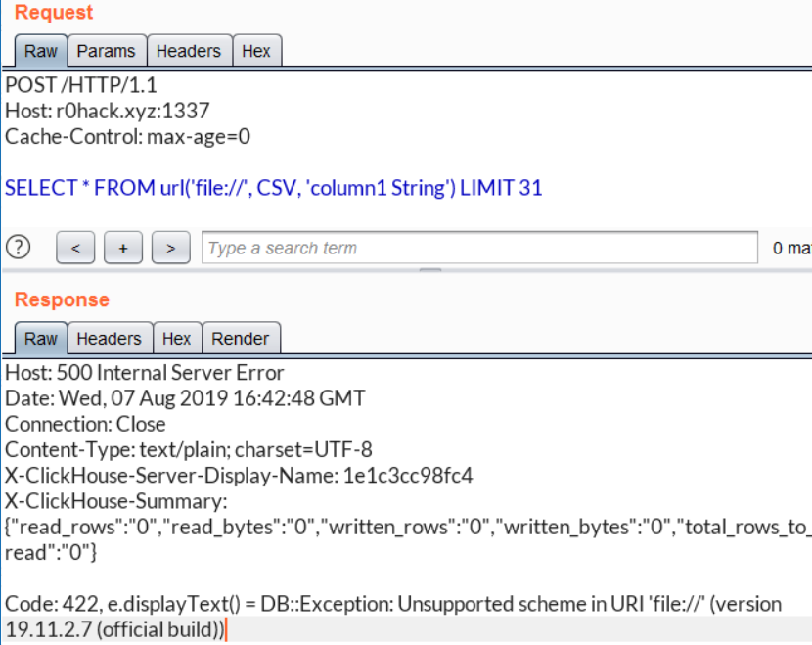This screenshot has height=645, width=812.
Task: Click the panel splitter grip handle
Action: click(x=430, y=270)
